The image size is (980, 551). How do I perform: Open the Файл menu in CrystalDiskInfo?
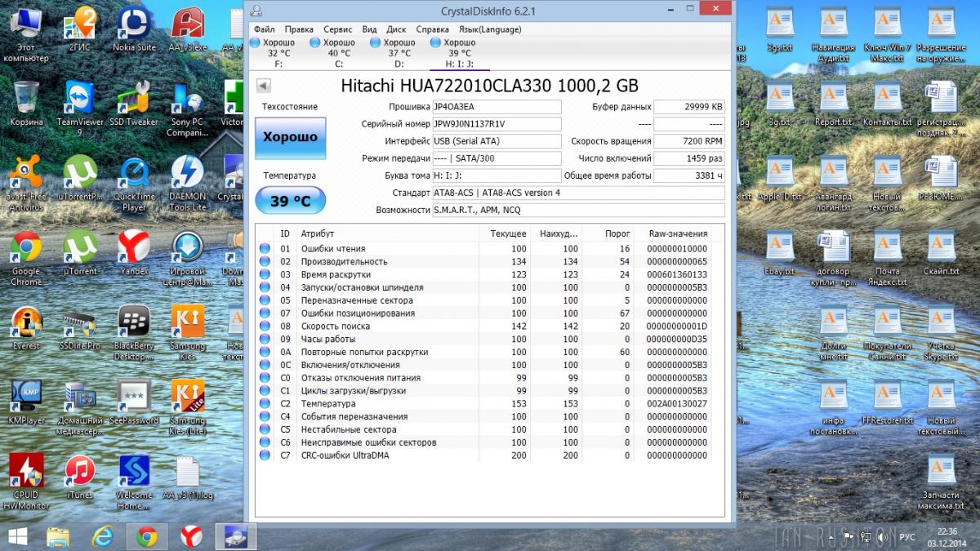264,29
